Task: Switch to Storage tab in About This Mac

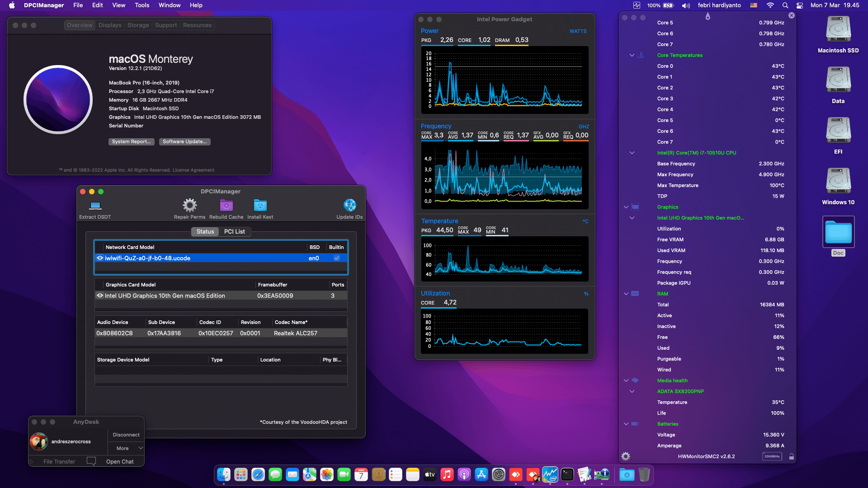Action: [138, 25]
